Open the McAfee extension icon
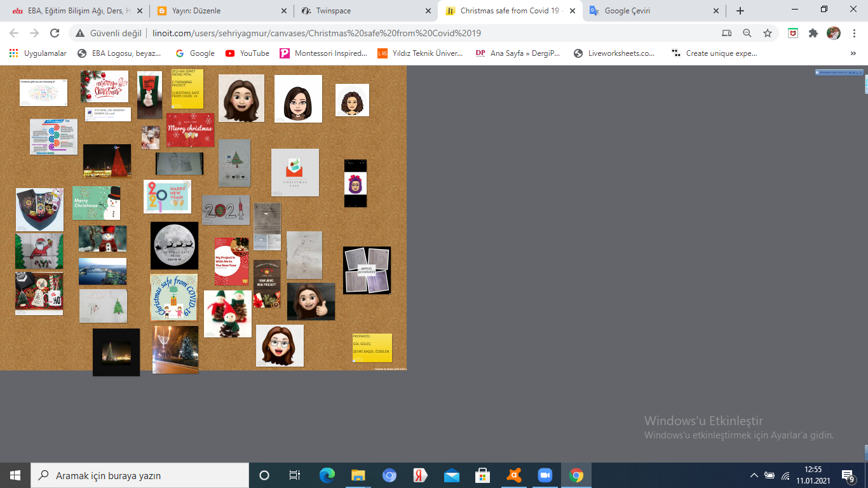The height and width of the screenshot is (488, 868). click(793, 33)
